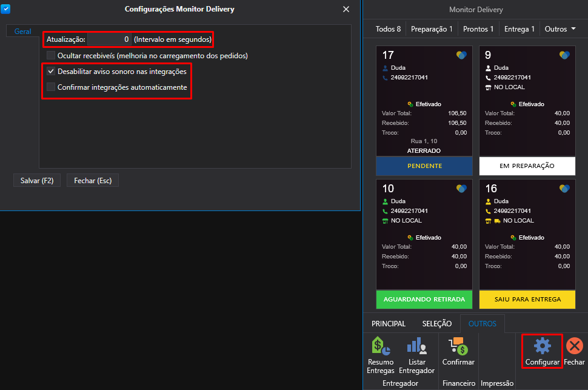588x390 pixels.
Task: Filter by Prontos 1
Action: click(x=478, y=29)
